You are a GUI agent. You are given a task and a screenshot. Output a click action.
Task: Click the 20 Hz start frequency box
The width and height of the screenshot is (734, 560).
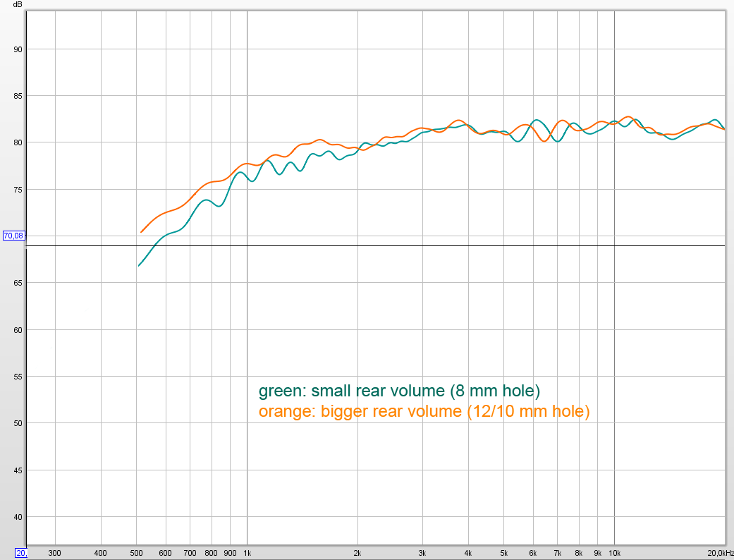pos(22,554)
